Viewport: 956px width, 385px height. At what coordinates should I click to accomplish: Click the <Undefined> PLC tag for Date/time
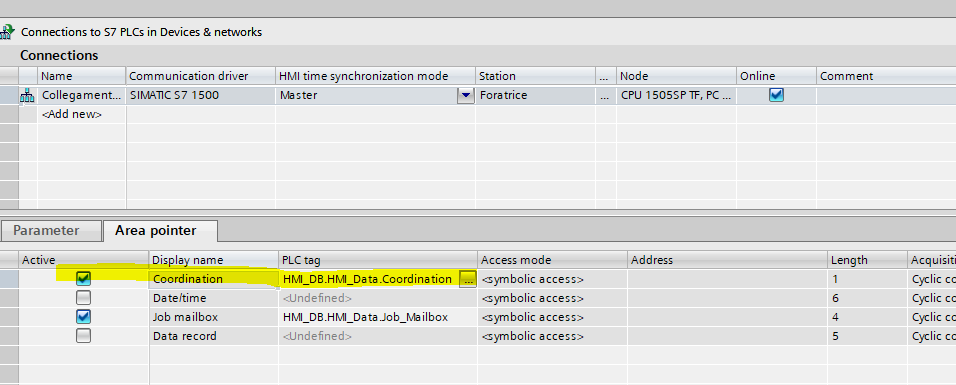[x=377, y=298]
